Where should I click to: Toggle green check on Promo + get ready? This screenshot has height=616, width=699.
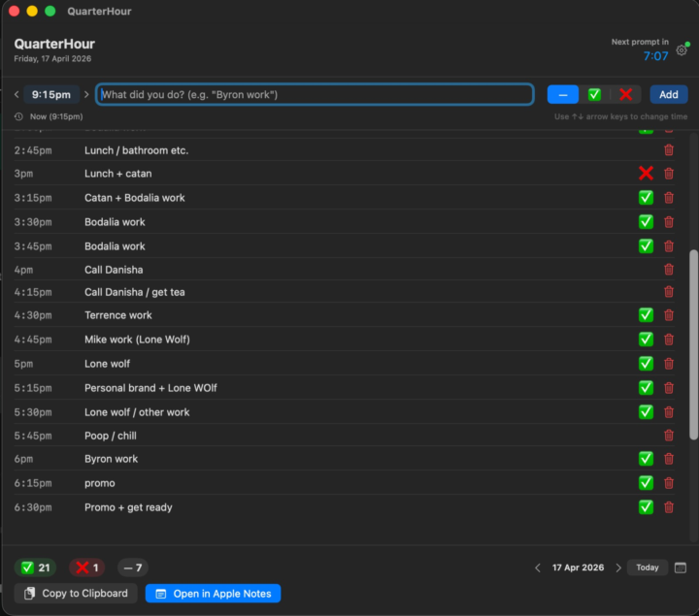point(646,507)
